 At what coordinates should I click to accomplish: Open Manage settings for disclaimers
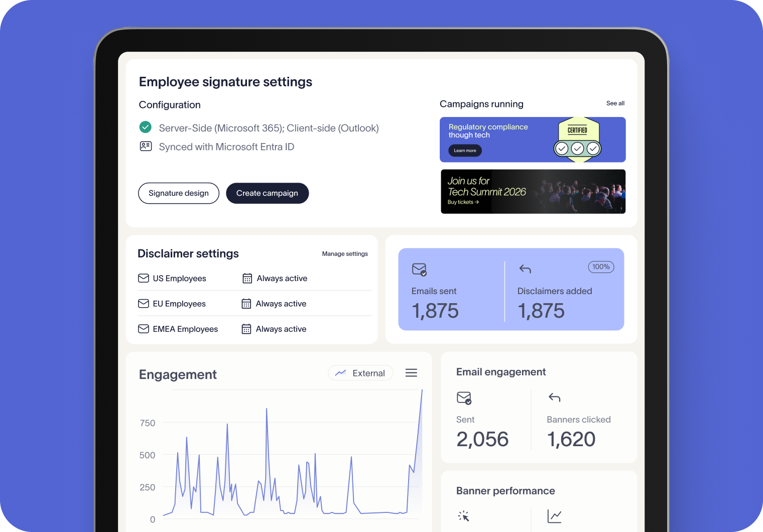click(x=345, y=254)
